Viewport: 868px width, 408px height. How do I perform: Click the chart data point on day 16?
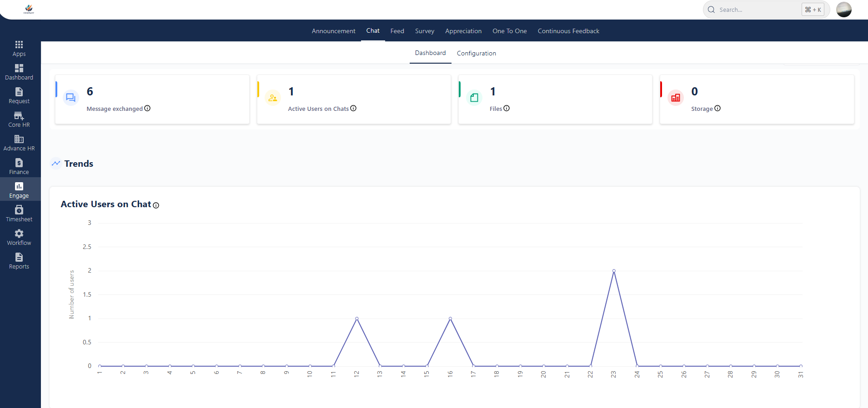pos(450,318)
